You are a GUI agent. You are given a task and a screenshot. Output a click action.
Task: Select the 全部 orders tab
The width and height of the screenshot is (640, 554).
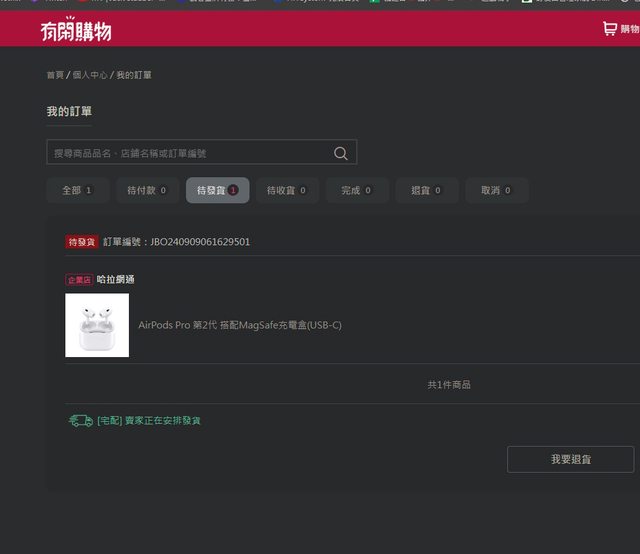pos(77,190)
